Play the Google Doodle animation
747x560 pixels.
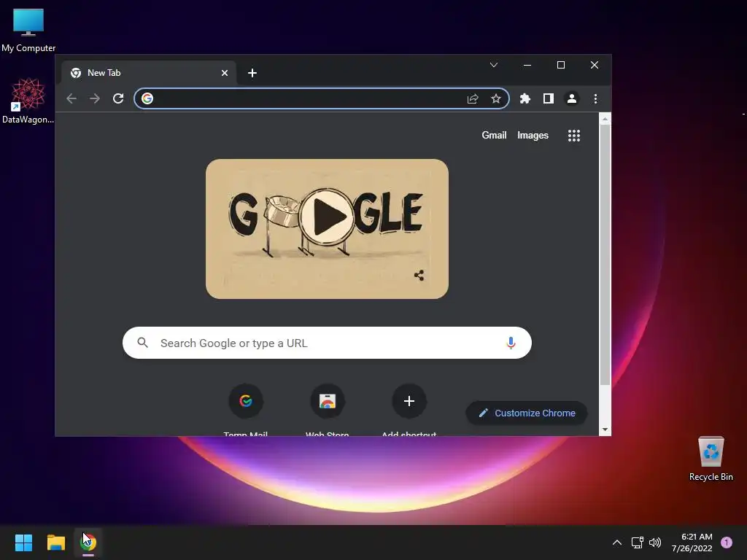pos(328,217)
